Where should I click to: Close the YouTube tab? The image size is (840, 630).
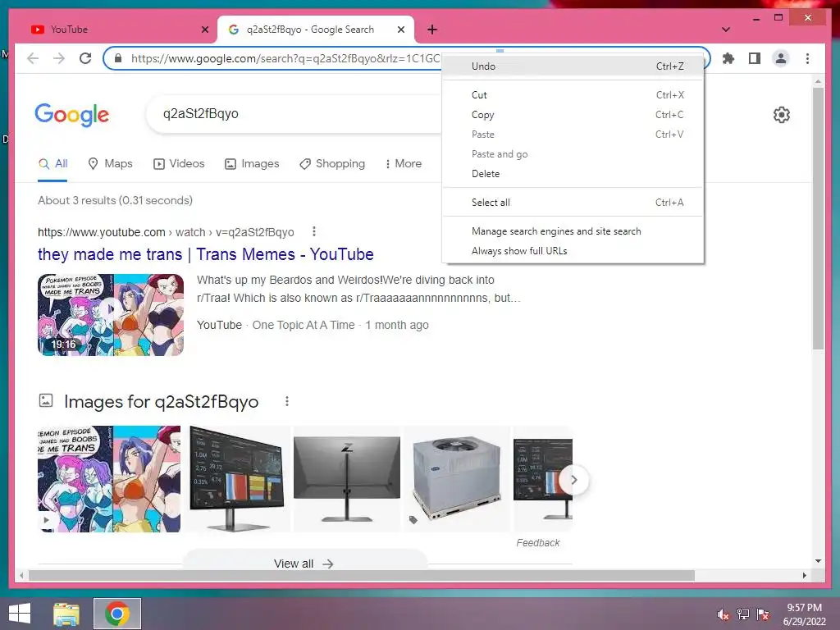[x=204, y=30]
